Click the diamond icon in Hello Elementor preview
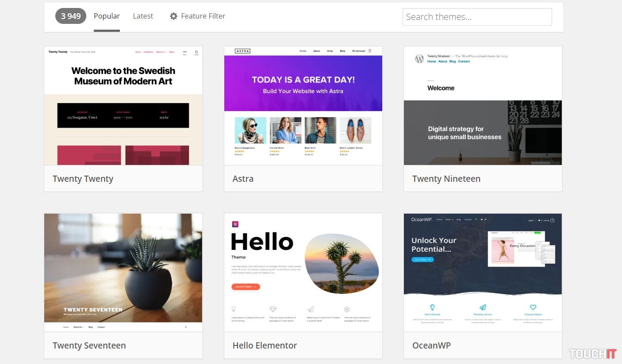 click(273, 309)
